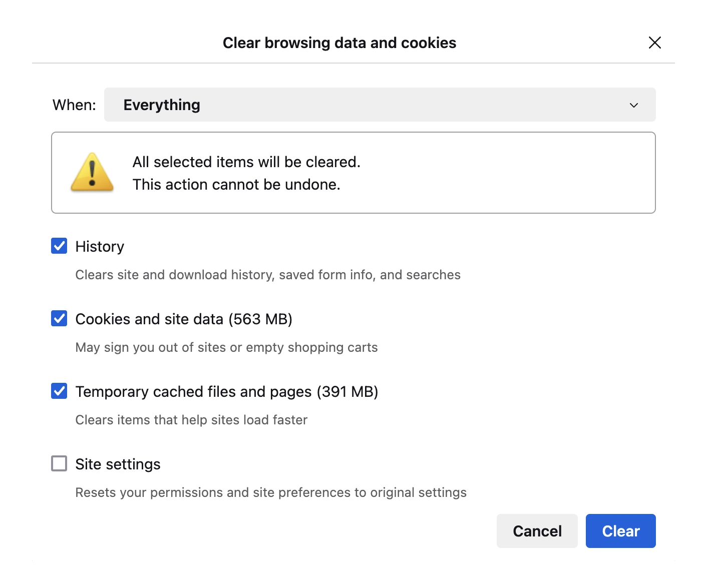Select Everything in the When field

[x=161, y=105]
